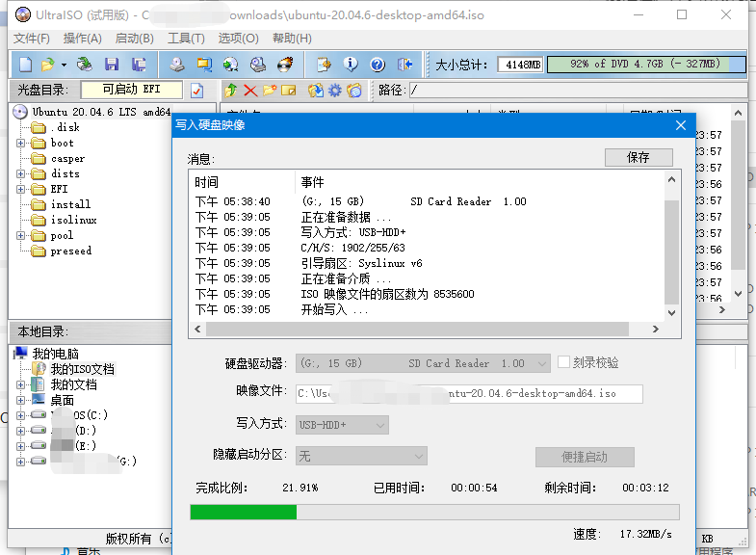Open the 工具(T) menu
The height and width of the screenshot is (555, 756).
click(186, 39)
